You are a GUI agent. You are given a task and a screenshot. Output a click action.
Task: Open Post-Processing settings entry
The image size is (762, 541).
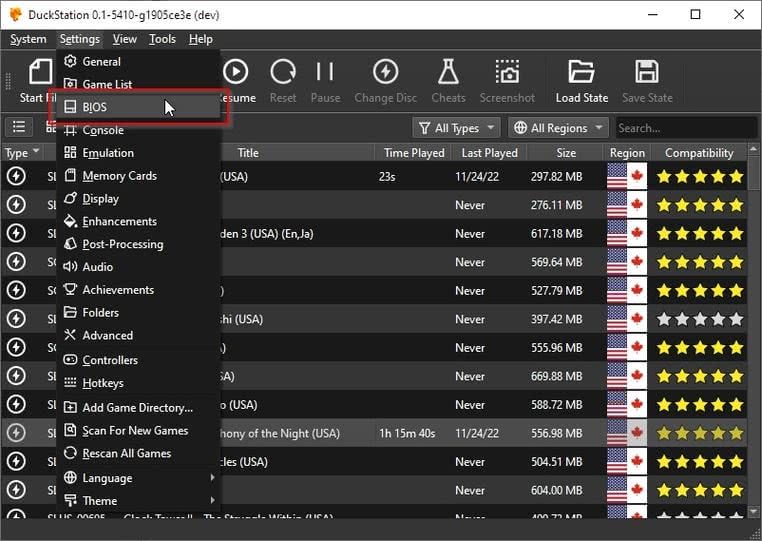[x=138, y=244]
